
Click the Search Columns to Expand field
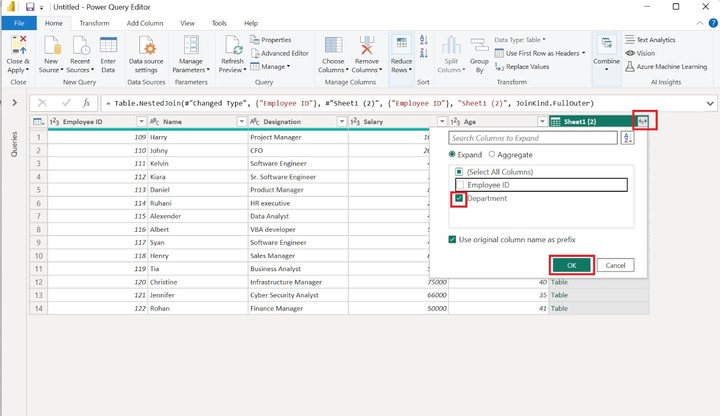pyautogui.click(x=532, y=138)
